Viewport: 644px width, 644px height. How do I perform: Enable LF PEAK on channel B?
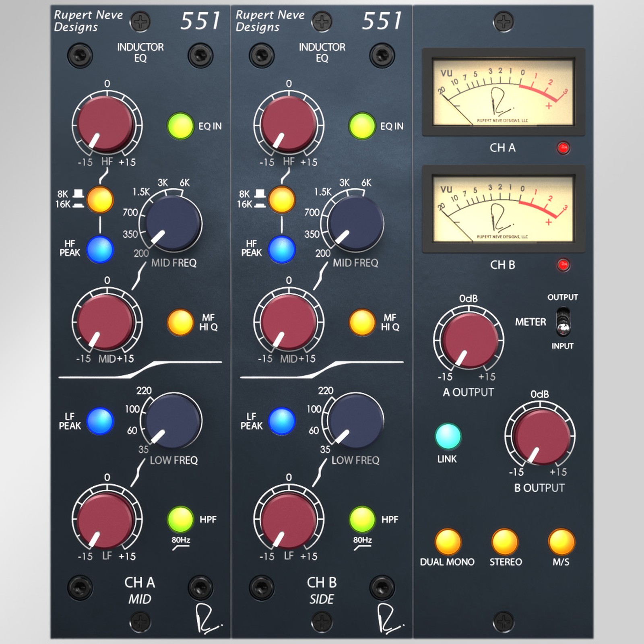(x=282, y=421)
